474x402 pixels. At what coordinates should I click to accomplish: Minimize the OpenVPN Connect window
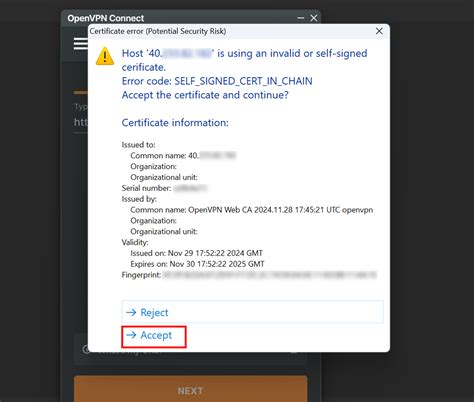coord(300,18)
